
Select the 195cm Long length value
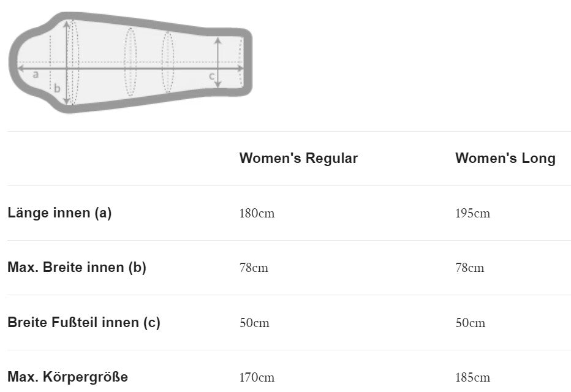(472, 214)
